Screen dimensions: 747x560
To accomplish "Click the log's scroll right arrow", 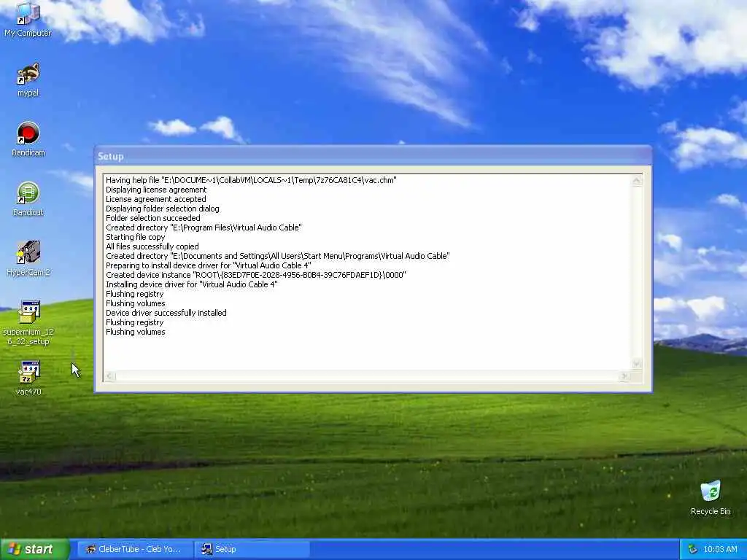I will (x=624, y=376).
